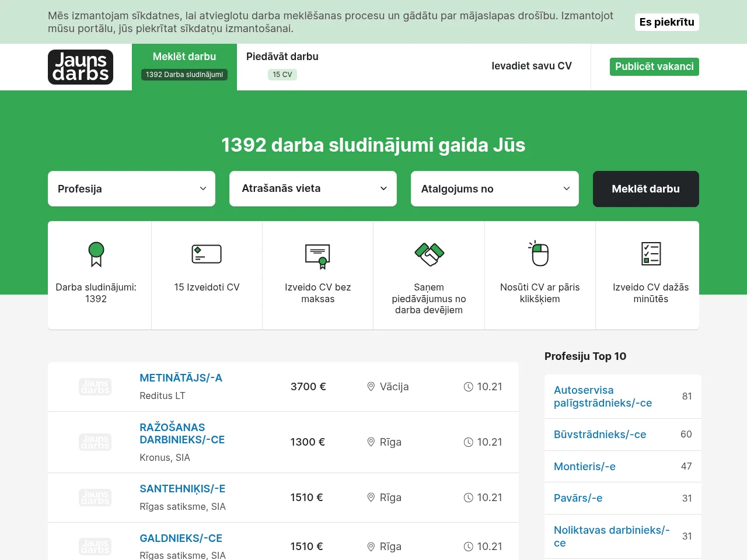The image size is (747, 560).
Task: Accept cookies with Es piekrītu
Action: click(x=666, y=22)
